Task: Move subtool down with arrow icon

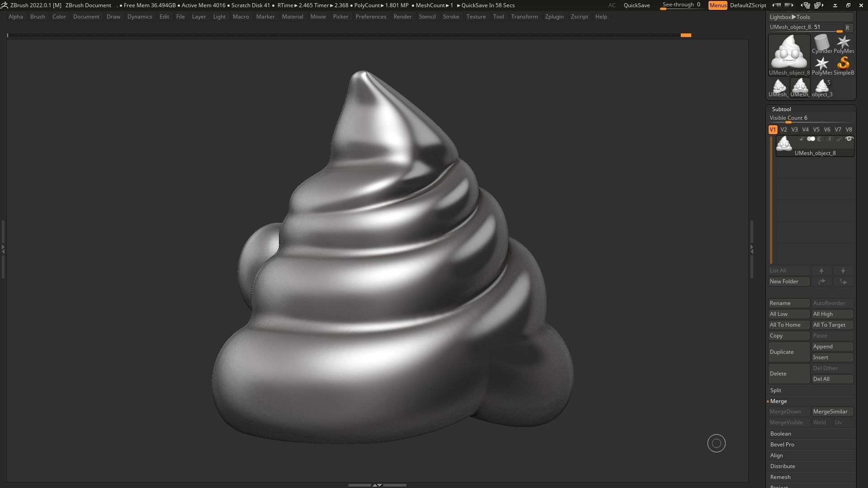Action: pyautogui.click(x=843, y=271)
